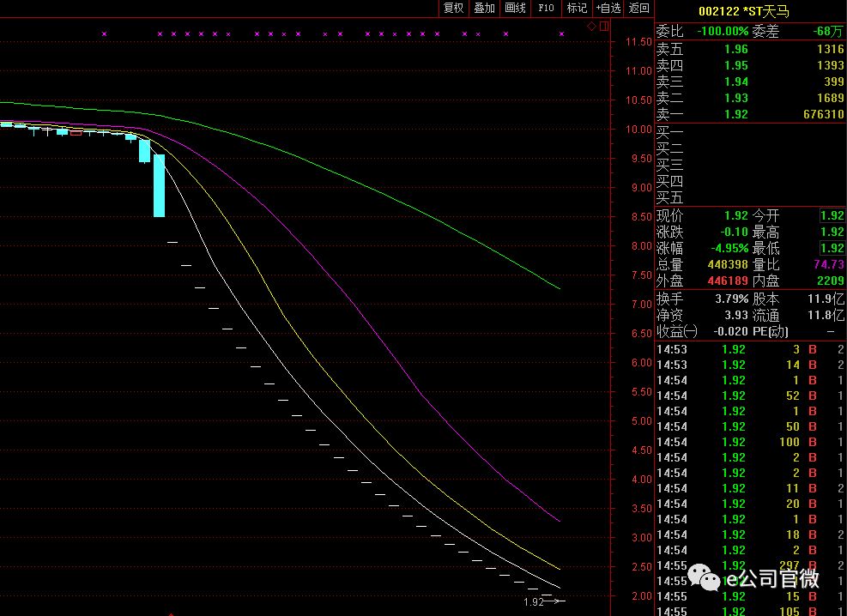Click the 委比 -100.00% value
This screenshot has width=847, height=616.
[x=723, y=31]
